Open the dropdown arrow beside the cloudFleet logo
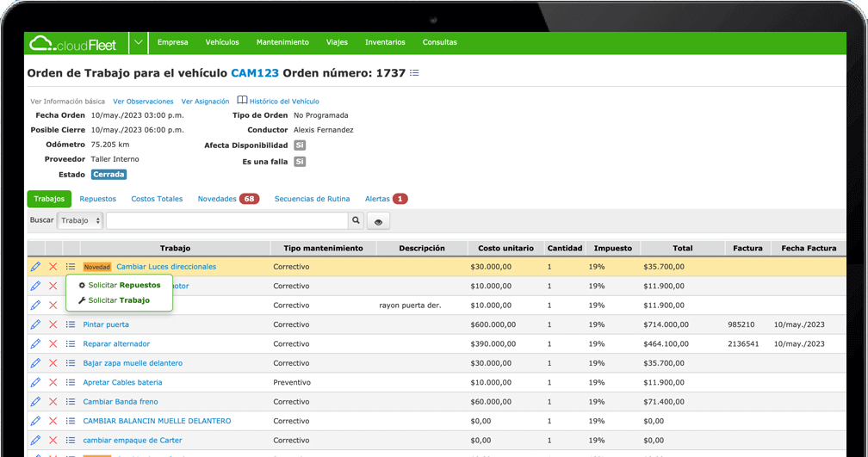This screenshot has width=868, height=457. [x=139, y=43]
